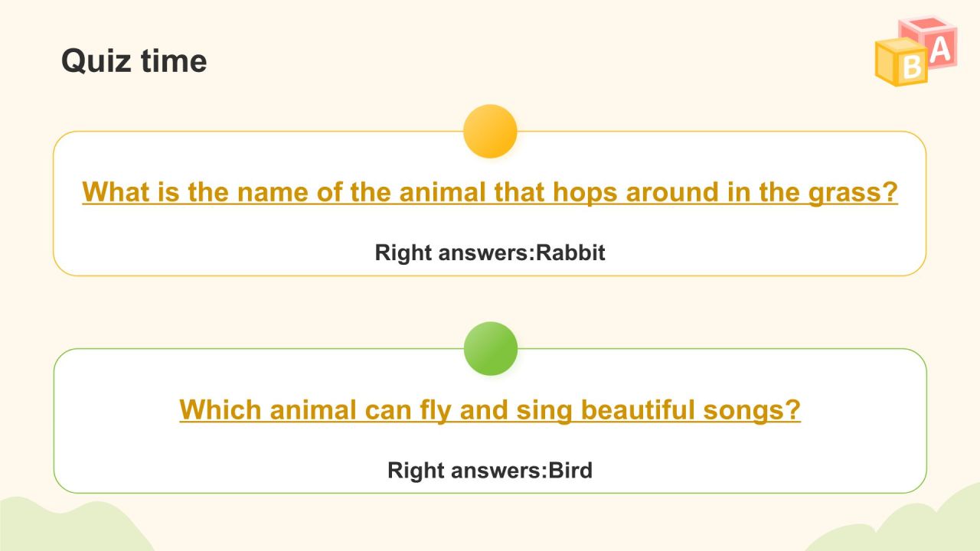Click the yellow letter B block icon

[x=902, y=63]
